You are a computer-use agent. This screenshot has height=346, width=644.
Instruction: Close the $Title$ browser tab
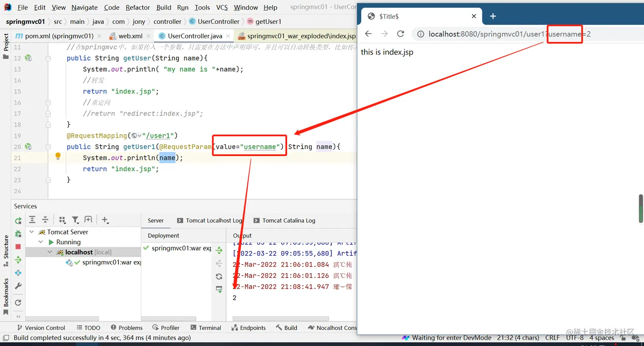click(474, 16)
